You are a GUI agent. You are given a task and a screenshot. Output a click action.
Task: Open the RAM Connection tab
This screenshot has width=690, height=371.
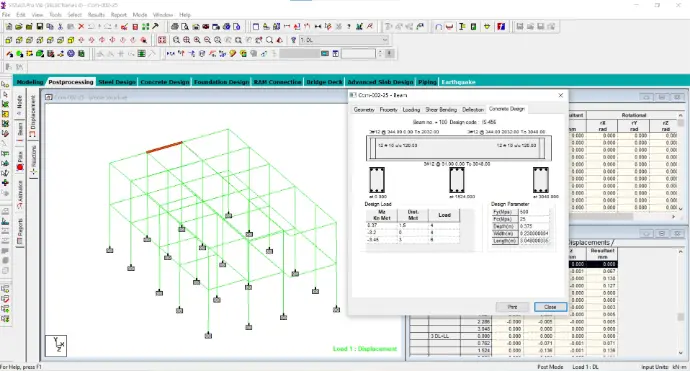point(277,82)
